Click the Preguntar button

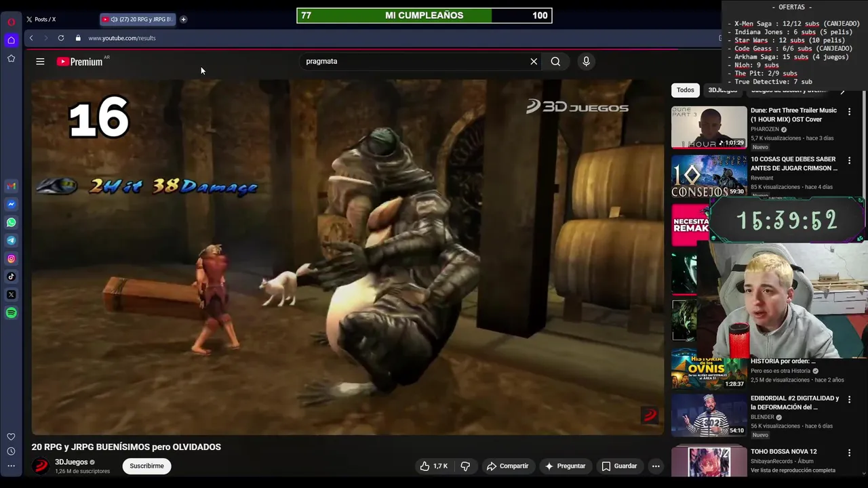[565, 466]
